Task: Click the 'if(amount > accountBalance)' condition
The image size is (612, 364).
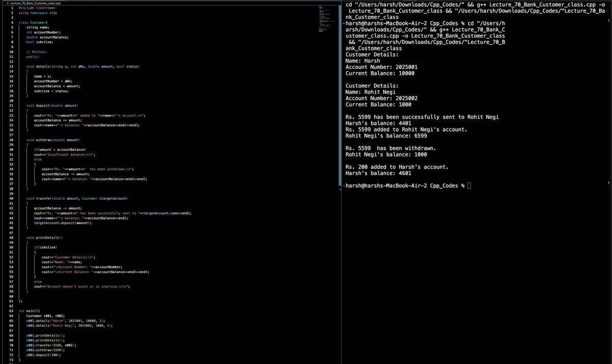Action: 61,149
